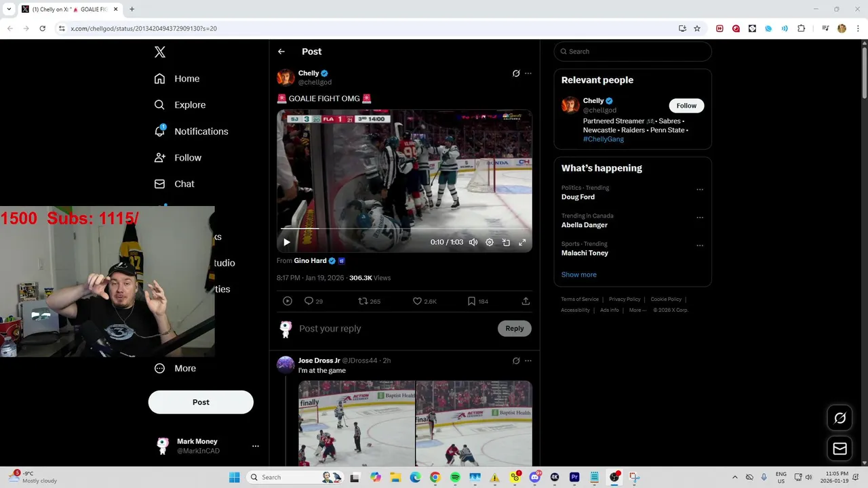Click the X search box
The width and height of the screenshot is (868, 488).
pos(633,52)
